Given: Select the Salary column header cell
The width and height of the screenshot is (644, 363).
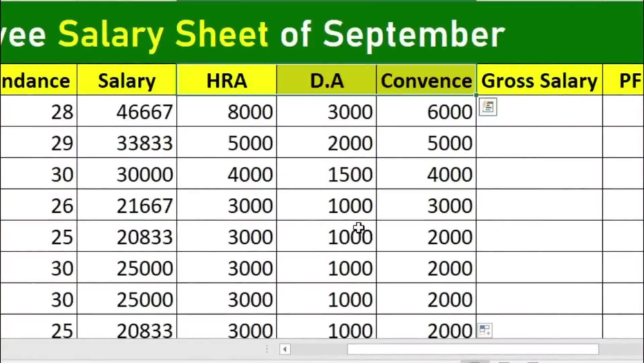Looking at the screenshot, I should point(127,80).
